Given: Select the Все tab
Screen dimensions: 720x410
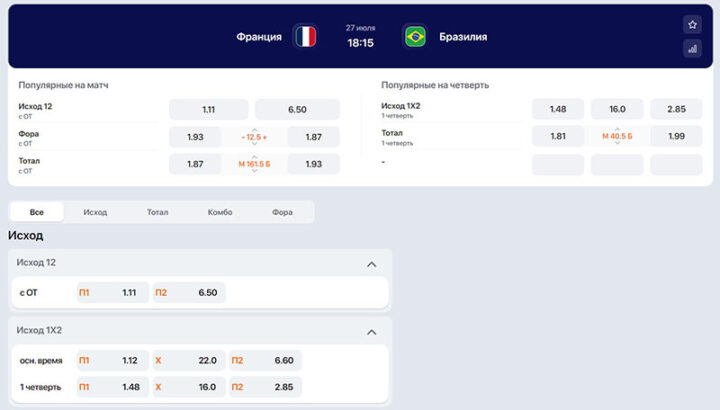Looking at the screenshot, I should click(37, 212).
